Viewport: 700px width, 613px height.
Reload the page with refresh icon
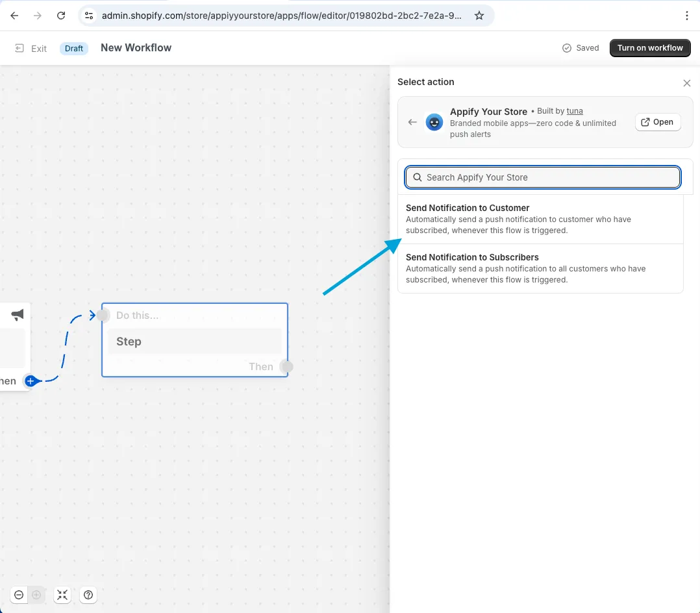pyautogui.click(x=61, y=16)
